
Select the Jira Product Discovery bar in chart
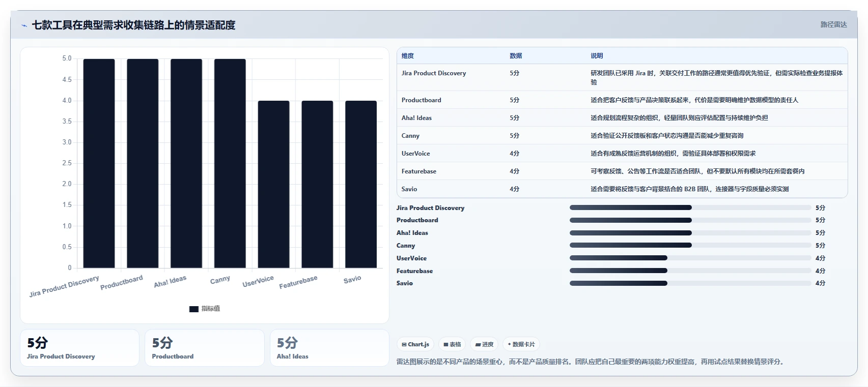tap(99, 163)
